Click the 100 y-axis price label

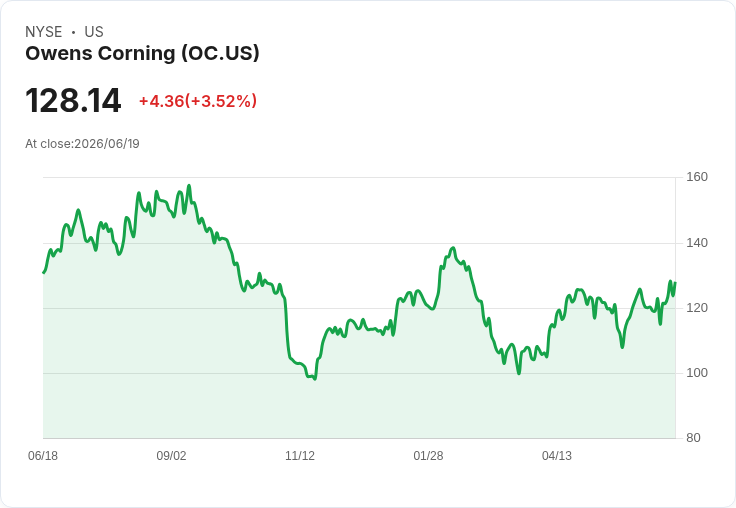(697, 373)
